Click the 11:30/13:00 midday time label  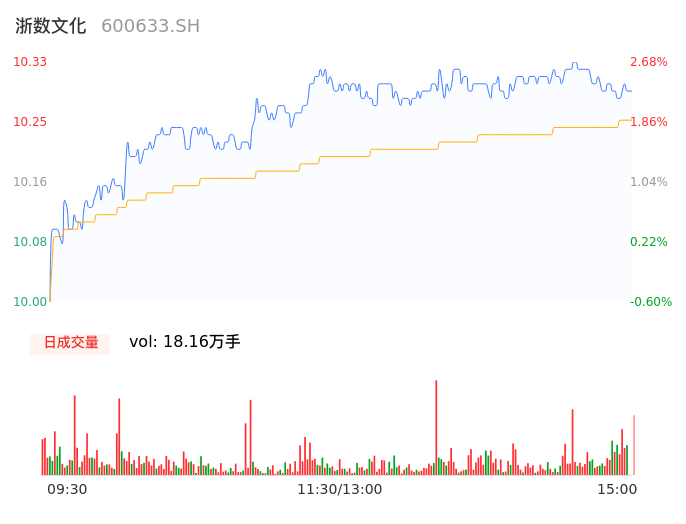pyautogui.click(x=339, y=489)
